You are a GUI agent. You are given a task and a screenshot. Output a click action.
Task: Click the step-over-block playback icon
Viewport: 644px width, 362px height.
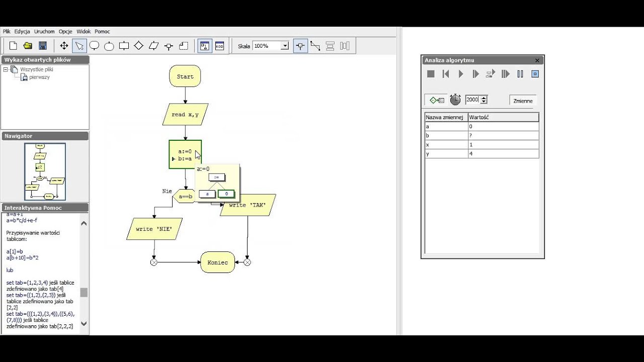click(x=491, y=74)
